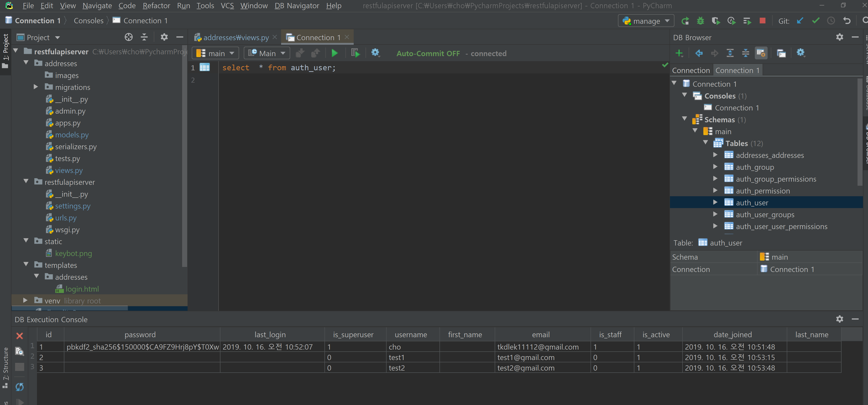Click the statement gutter icon on line 1
Screen dimensions: 868x405
tap(204, 67)
